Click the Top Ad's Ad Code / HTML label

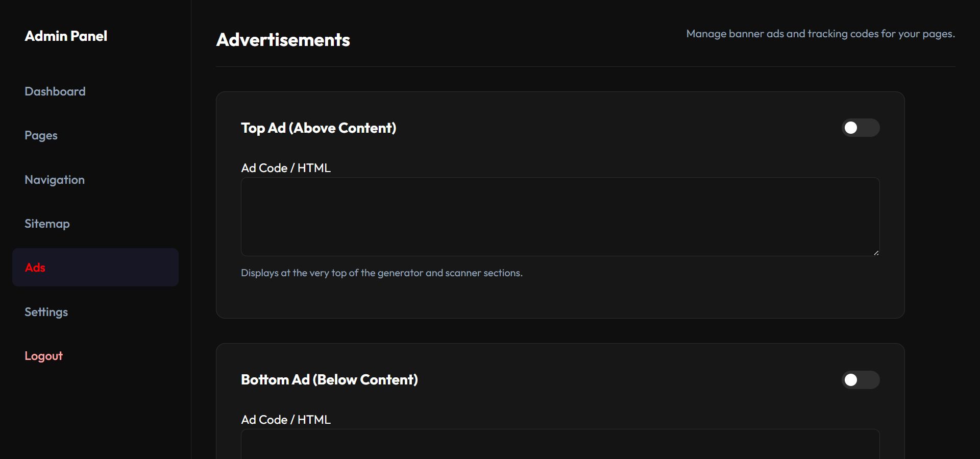click(286, 168)
